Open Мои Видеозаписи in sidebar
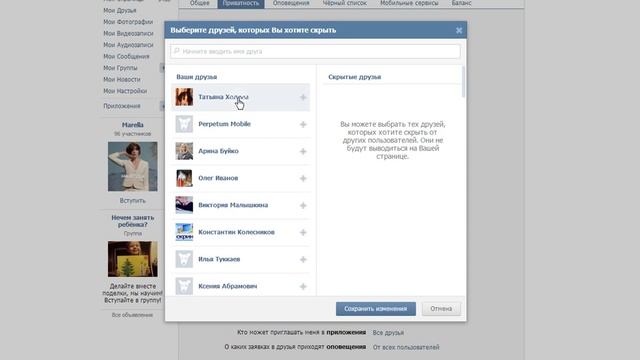Image resolution: width=640 pixels, height=360 pixels. click(128, 33)
